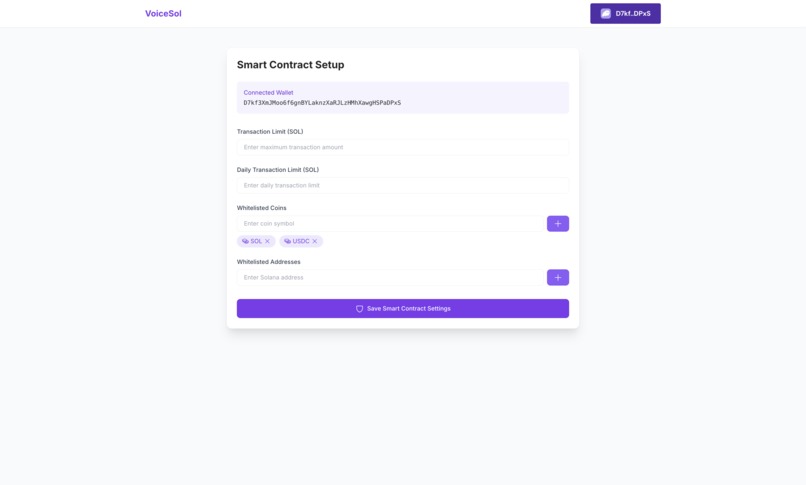Remove SOL chip using its X
806x485 pixels.
point(267,241)
